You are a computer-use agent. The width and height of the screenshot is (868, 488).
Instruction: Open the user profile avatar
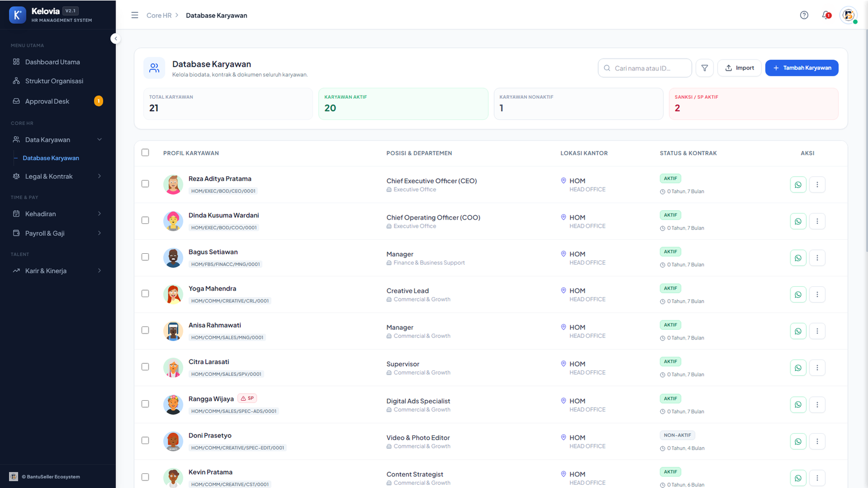point(848,15)
